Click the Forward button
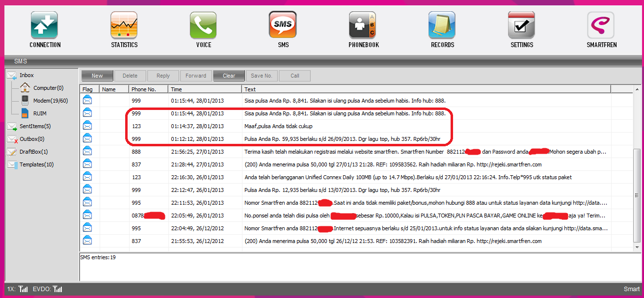 (x=196, y=76)
